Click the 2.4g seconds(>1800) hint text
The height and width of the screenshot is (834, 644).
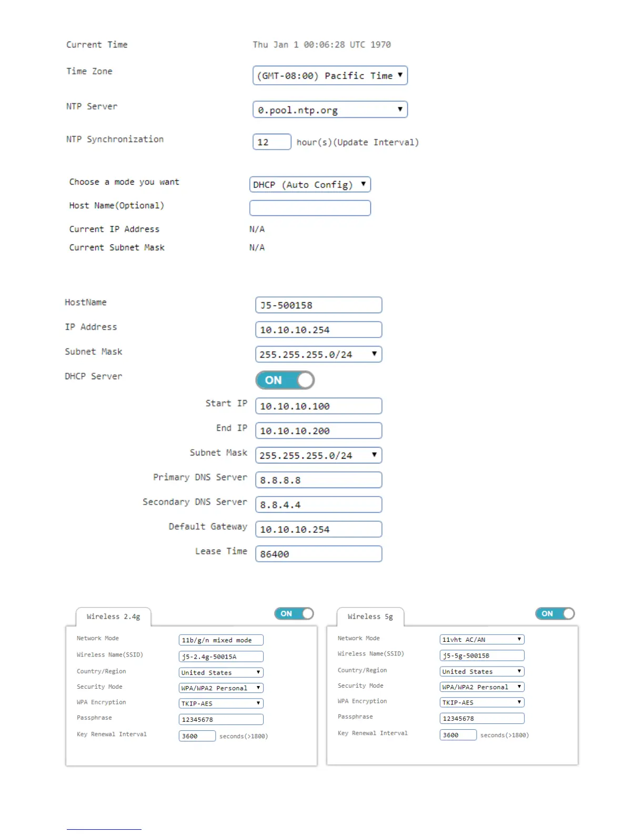[x=244, y=736]
